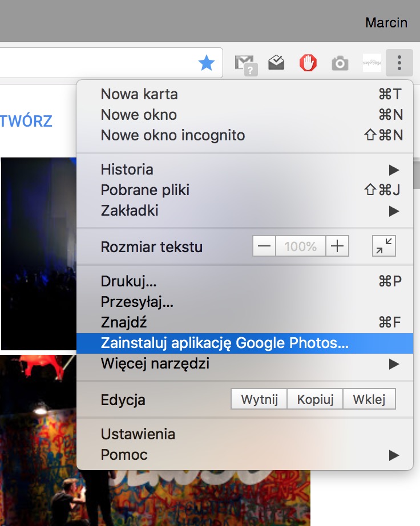Open the Gmail checker extension icon
The height and width of the screenshot is (526, 420).
point(246,65)
